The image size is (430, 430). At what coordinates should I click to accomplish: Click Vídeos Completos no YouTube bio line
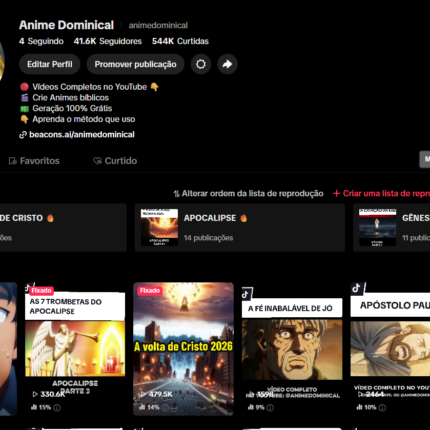[x=89, y=87]
